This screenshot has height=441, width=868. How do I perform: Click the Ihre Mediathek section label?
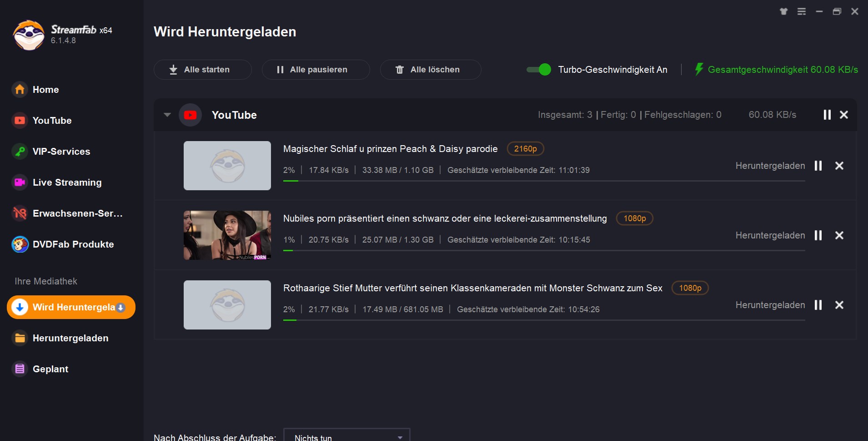[x=46, y=281]
